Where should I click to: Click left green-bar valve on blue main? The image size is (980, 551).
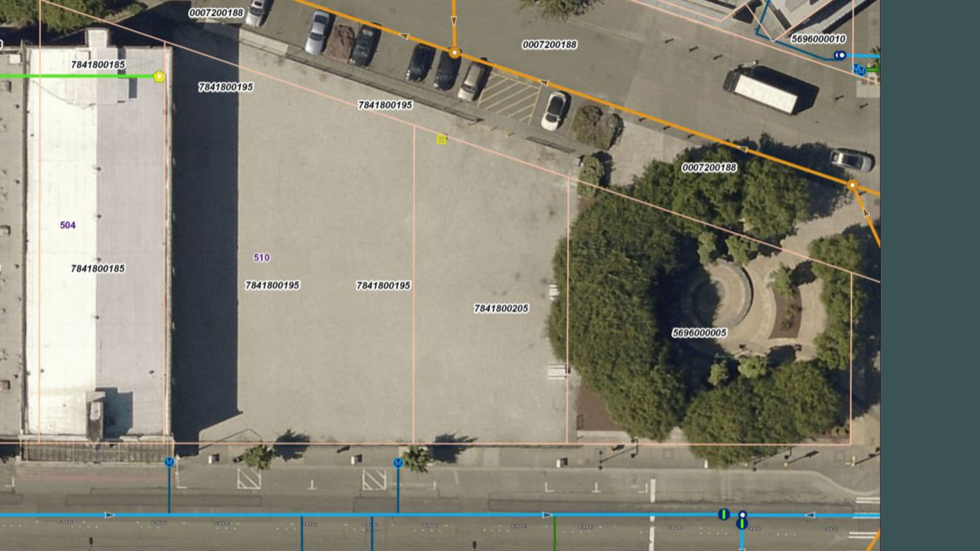coord(724,514)
